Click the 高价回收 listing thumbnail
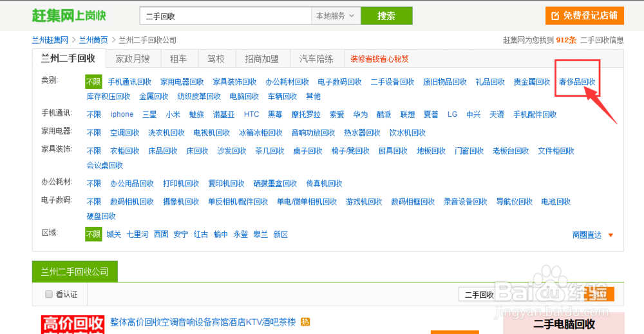 coord(72,324)
